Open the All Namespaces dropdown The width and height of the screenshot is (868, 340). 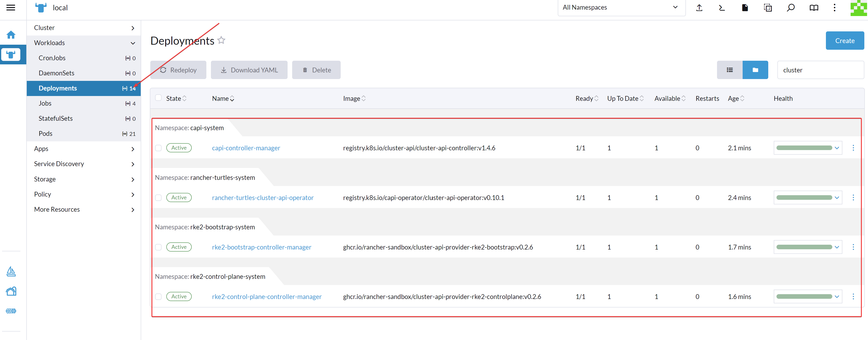tap(621, 8)
